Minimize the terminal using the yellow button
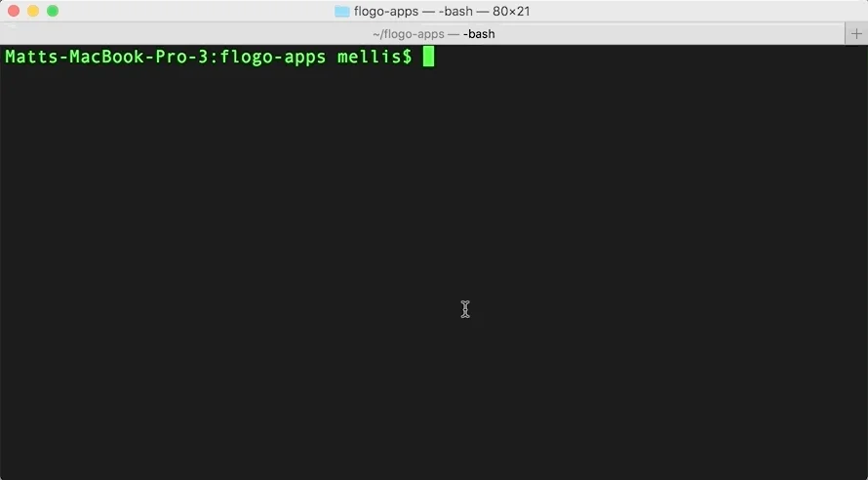The width and height of the screenshot is (868, 480). (33, 11)
